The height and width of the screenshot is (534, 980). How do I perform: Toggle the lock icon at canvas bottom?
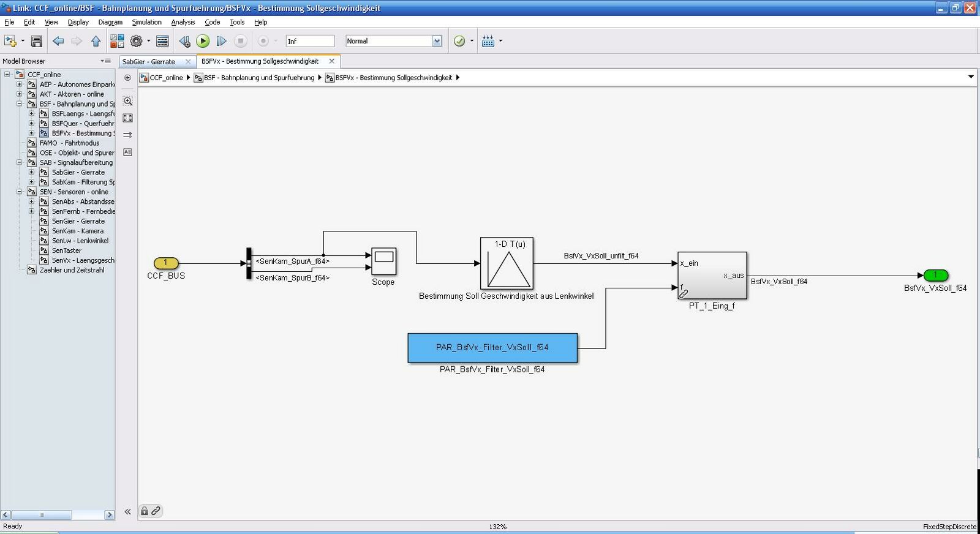[x=145, y=511]
